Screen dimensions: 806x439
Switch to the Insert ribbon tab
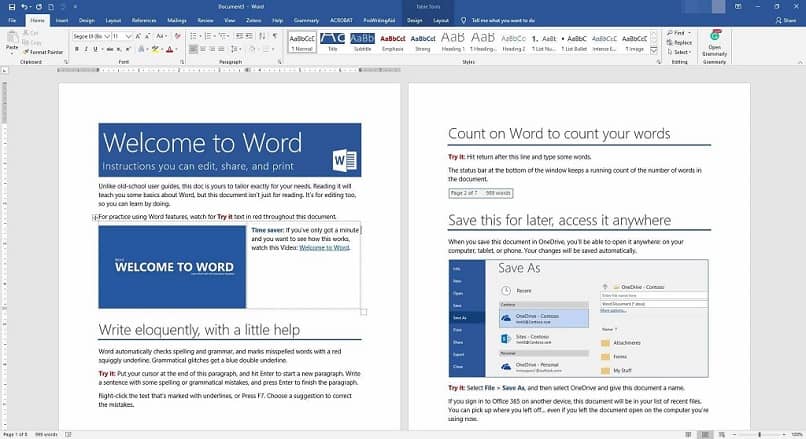[x=62, y=19]
